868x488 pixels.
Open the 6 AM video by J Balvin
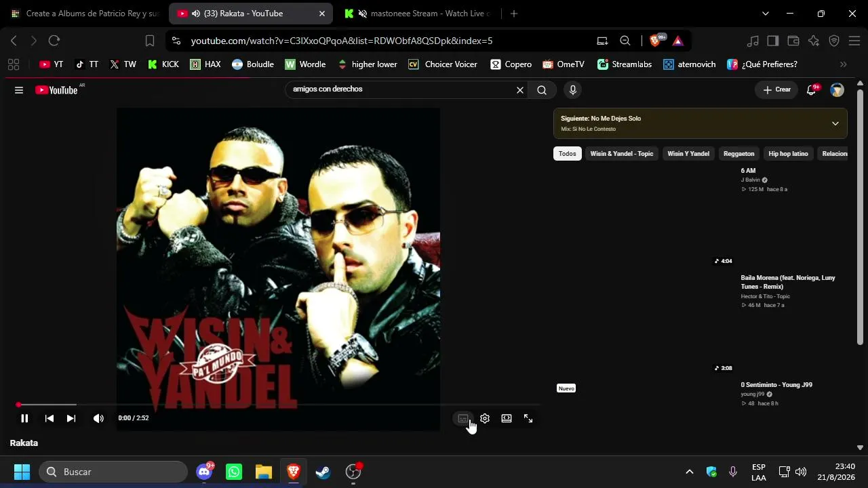(x=748, y=171)
